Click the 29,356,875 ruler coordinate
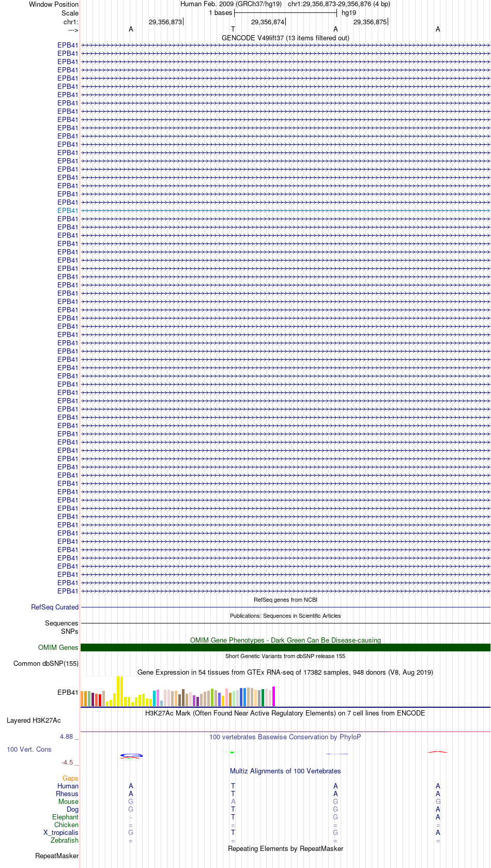 coord(370,22)
